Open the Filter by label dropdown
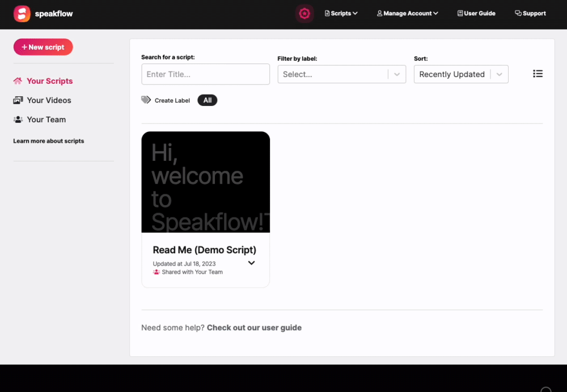 click(x=342, y=74)
